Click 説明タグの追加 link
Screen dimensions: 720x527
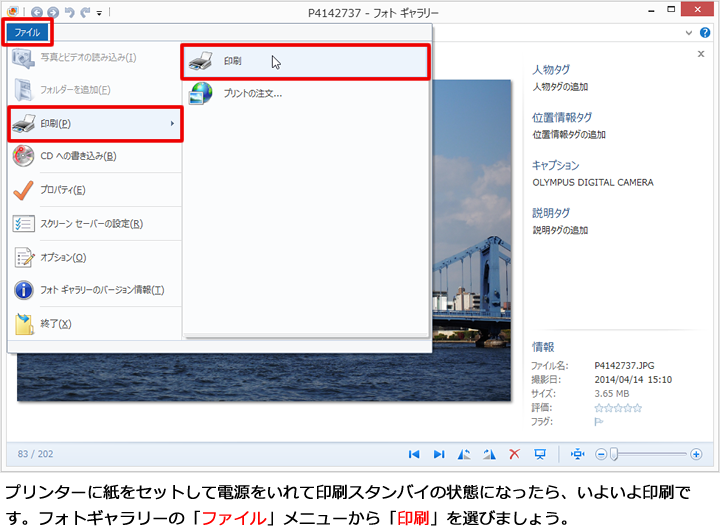[x=560, y=230]
